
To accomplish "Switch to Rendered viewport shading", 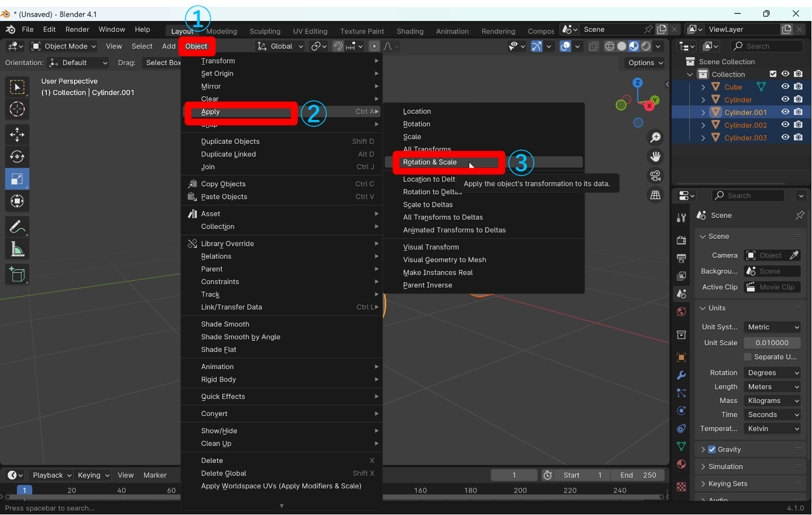I will click(646, 46).
